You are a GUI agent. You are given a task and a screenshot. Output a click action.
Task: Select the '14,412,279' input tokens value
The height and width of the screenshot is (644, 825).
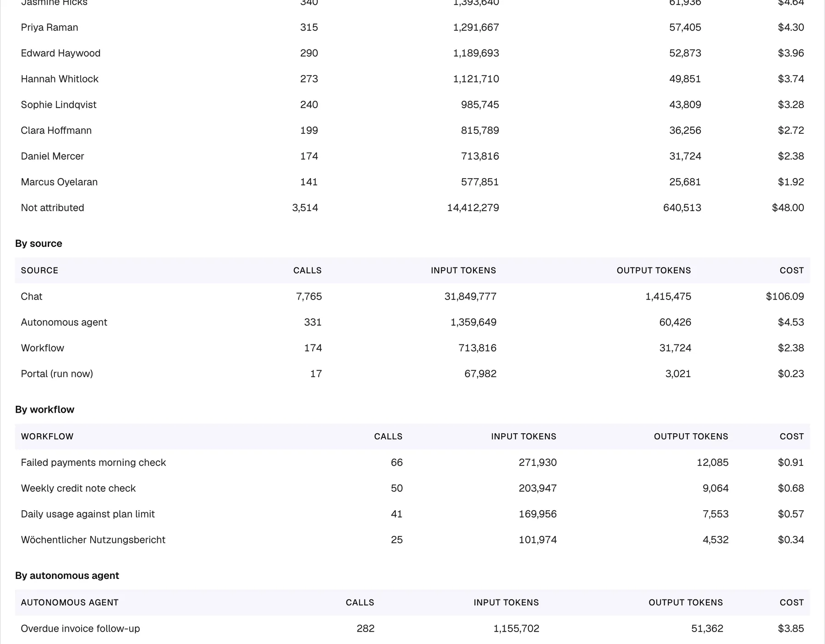pyautogui.click(x=473, y=207)
